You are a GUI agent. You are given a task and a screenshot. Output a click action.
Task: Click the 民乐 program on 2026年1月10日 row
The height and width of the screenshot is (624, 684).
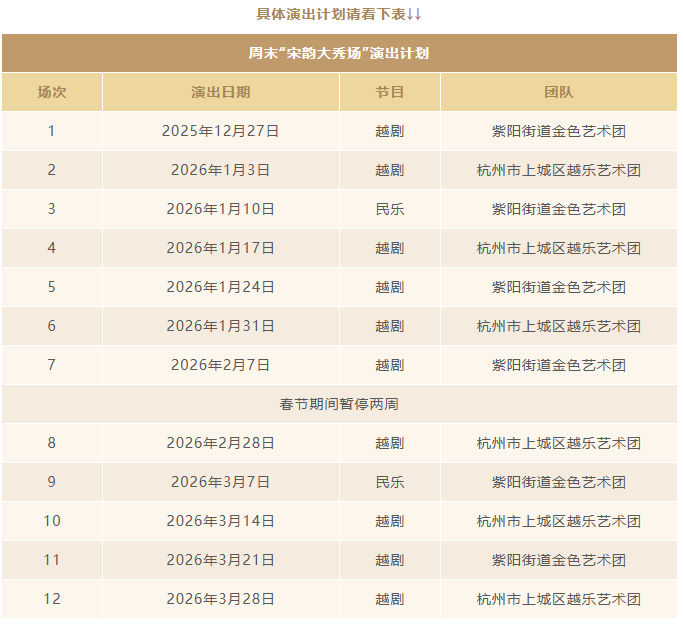click(390, 209)
